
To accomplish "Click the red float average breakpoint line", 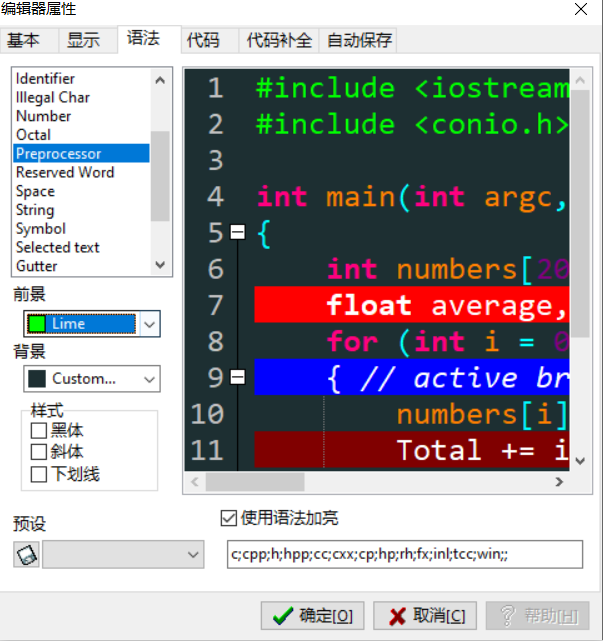I will pos(412,305).
